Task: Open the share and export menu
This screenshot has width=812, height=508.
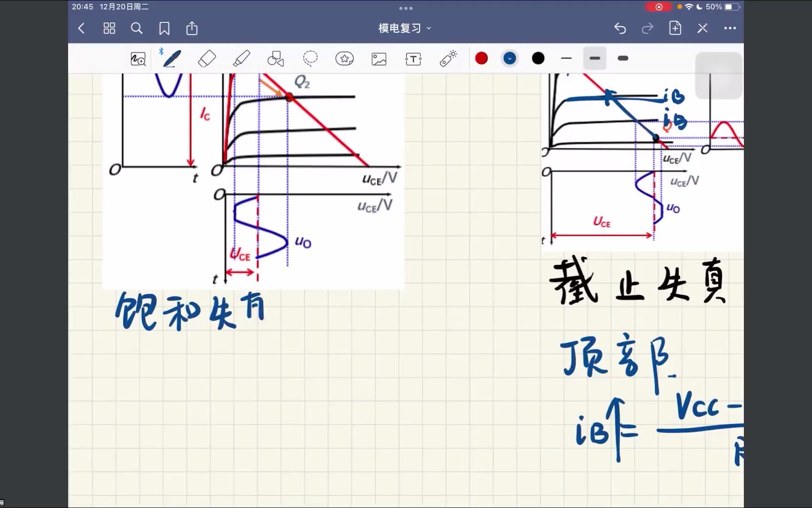Action: [x=192, y=28]
